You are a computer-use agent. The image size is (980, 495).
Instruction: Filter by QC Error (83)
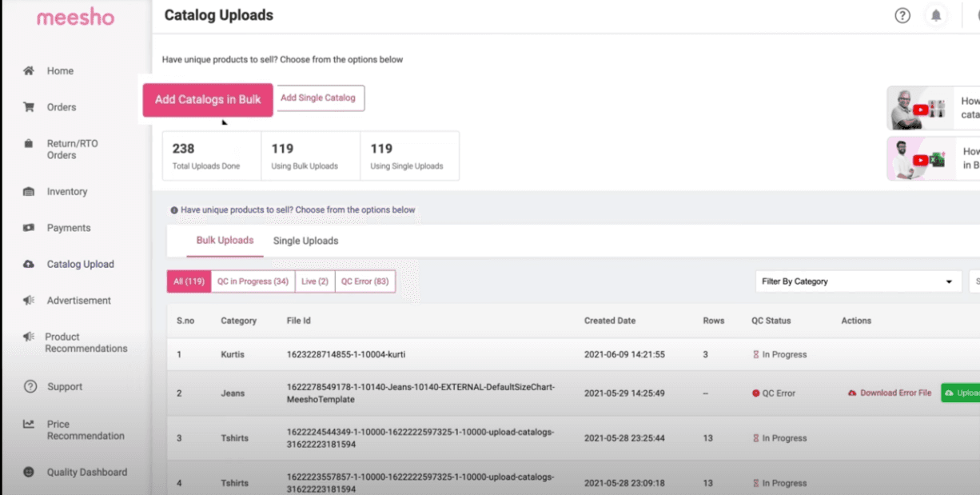(x=365, y=281)
